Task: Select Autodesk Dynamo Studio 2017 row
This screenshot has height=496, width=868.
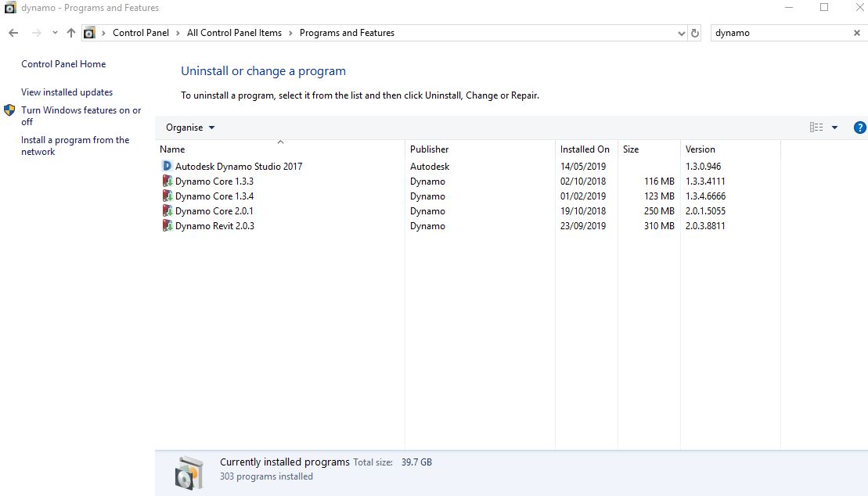Action: tap(468, 166)
